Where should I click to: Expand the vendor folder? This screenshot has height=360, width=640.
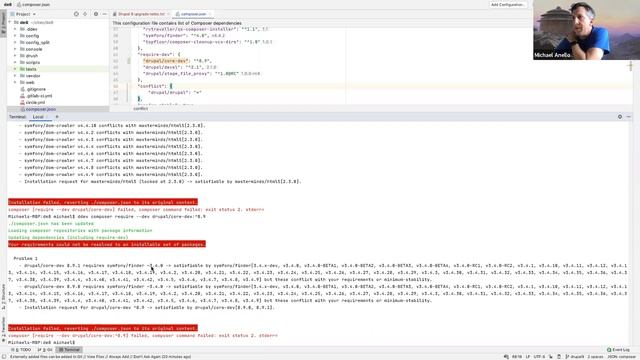point(15,76)
